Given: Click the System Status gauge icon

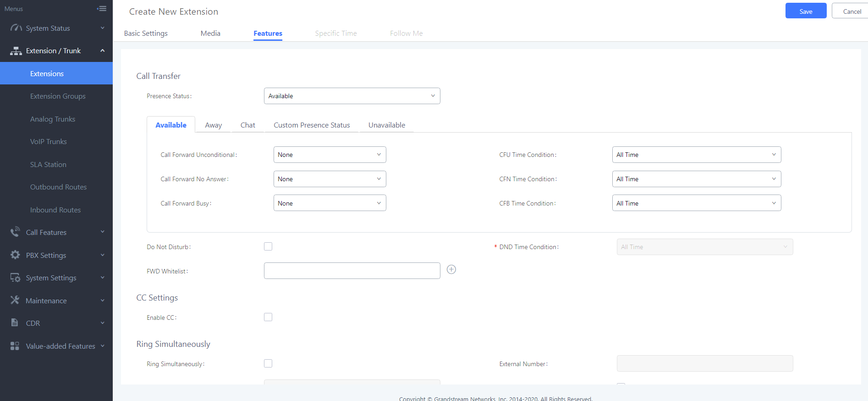Looking at the screenshot, I should (16, 28).
